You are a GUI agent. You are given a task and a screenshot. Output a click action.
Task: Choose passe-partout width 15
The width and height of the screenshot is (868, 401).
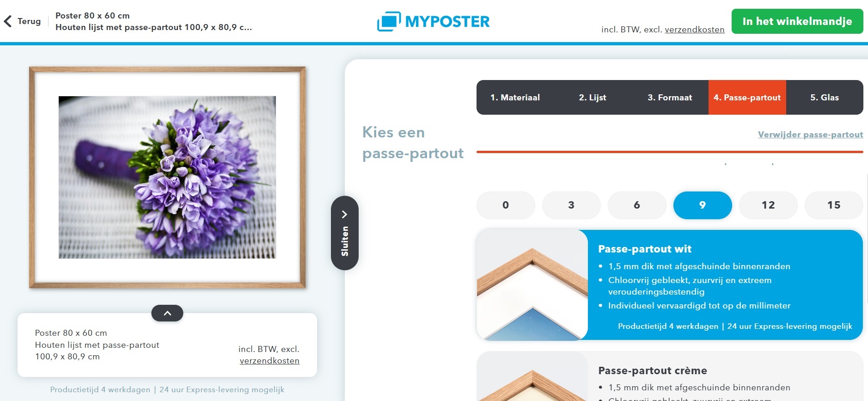point(834,205)
